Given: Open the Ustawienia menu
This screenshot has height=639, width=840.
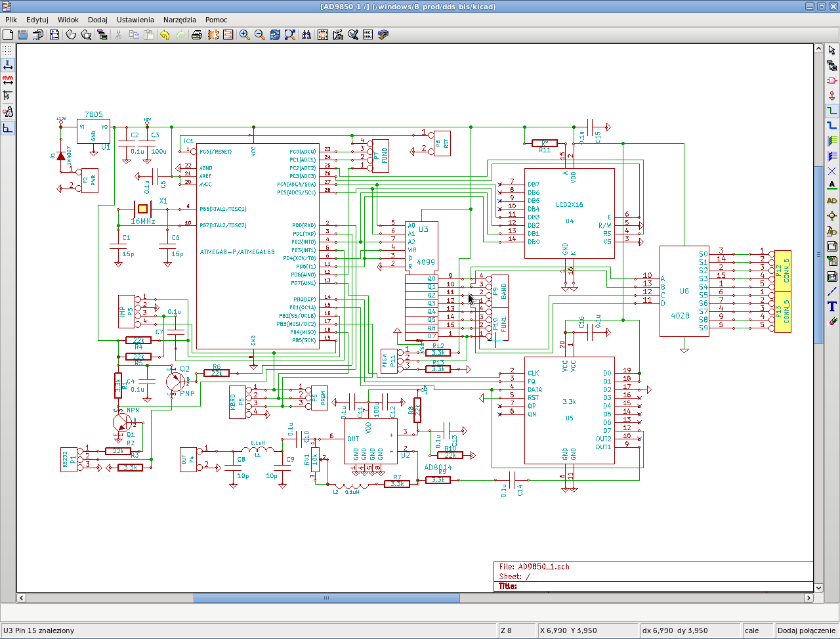Looking at the screenshot, I should click(x=135, y=20).
